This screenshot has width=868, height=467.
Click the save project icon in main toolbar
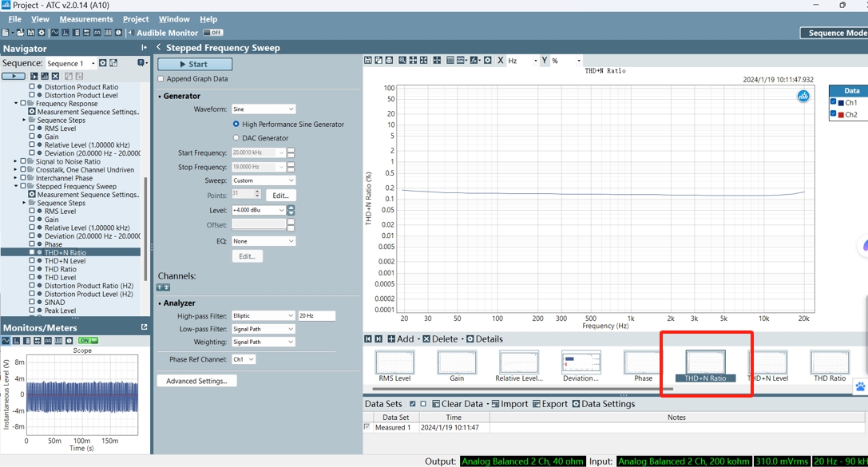pyautogui.click(x=31, y=33)
